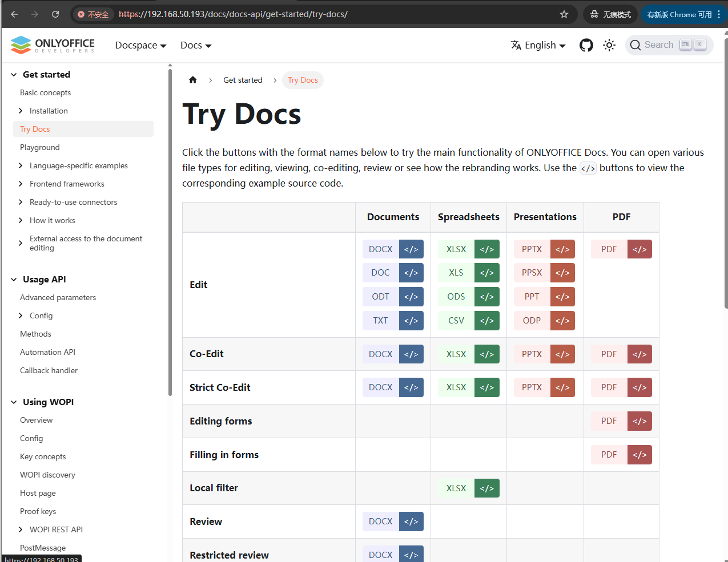Click the not secure warning badge
The height and width of the screenshot is (562, 728).
coord(93,14)
